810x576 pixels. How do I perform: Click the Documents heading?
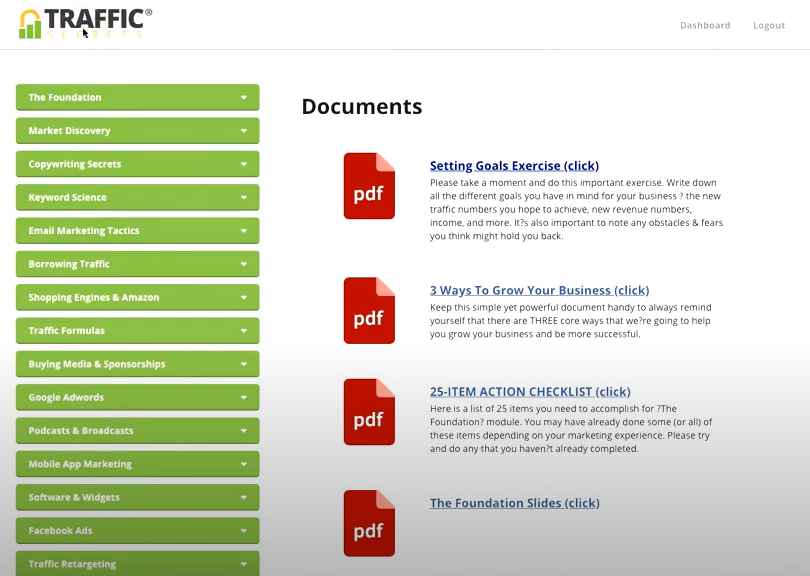click(x=362, y=106)
